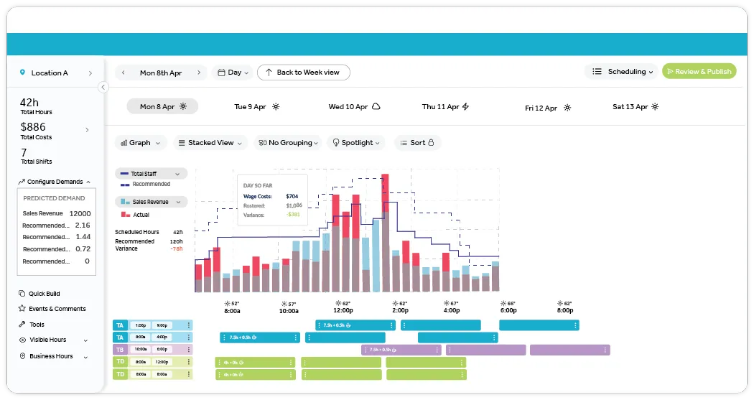Click the next day arrow beside the date

click(x=200, y=73)
